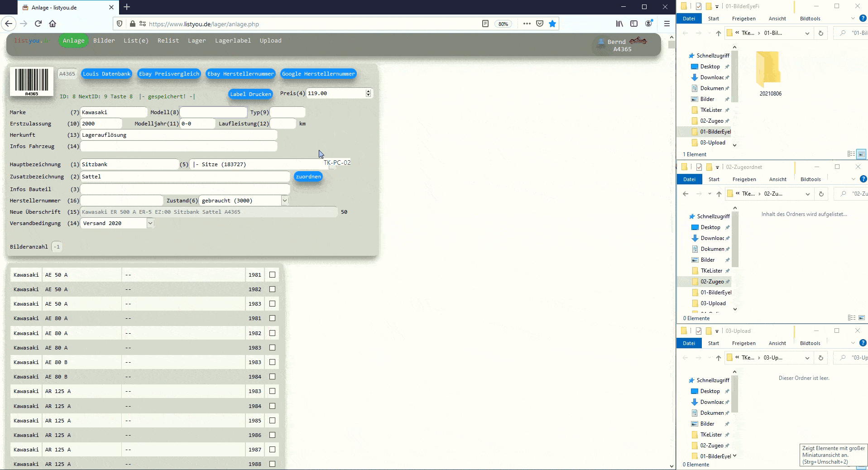868x470 pixels.
Task: Open Firefox library icon
Action: pos(619,24)
